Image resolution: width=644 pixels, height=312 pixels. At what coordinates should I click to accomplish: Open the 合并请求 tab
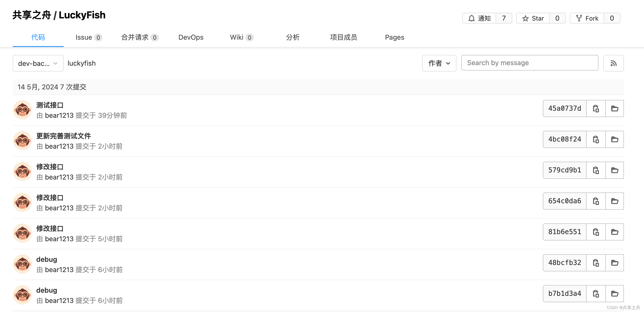click(140, 37)
